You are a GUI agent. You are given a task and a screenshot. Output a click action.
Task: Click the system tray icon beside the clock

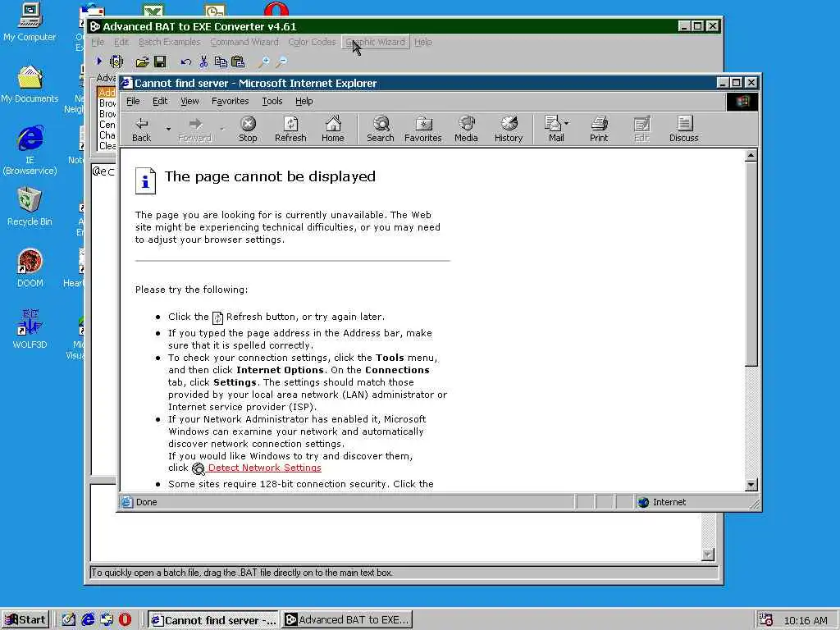766,620
